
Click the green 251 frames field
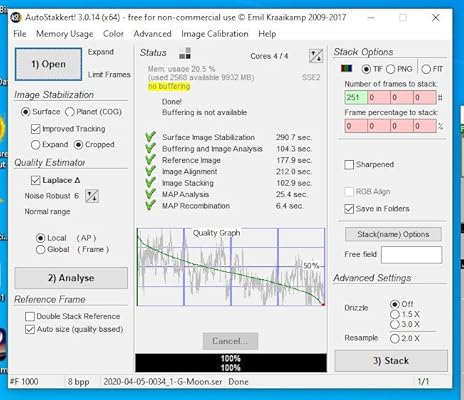point(356,98)
